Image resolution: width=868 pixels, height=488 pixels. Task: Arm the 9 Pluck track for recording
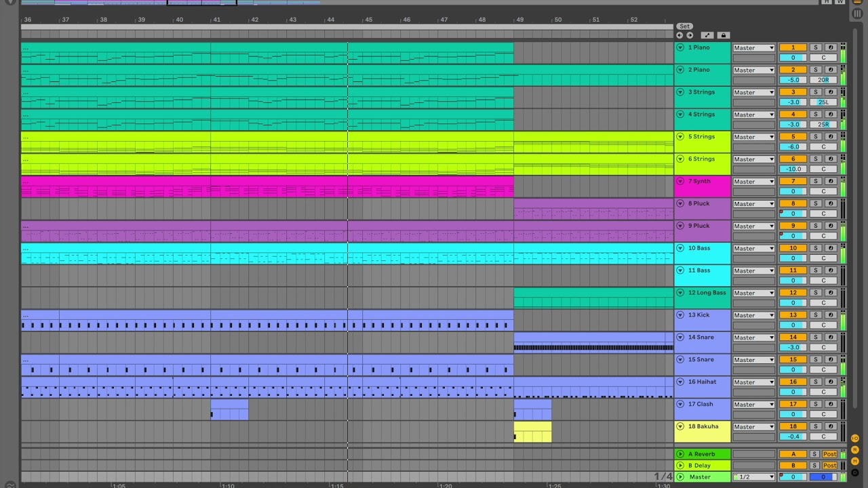coord(830,226)
